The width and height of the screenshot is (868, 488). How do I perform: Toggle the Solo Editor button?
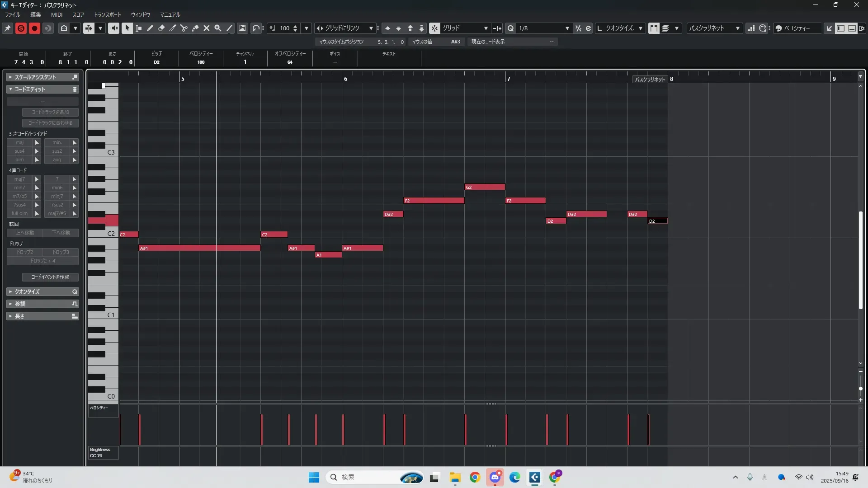pyautogui.click(x=21, y=28)
